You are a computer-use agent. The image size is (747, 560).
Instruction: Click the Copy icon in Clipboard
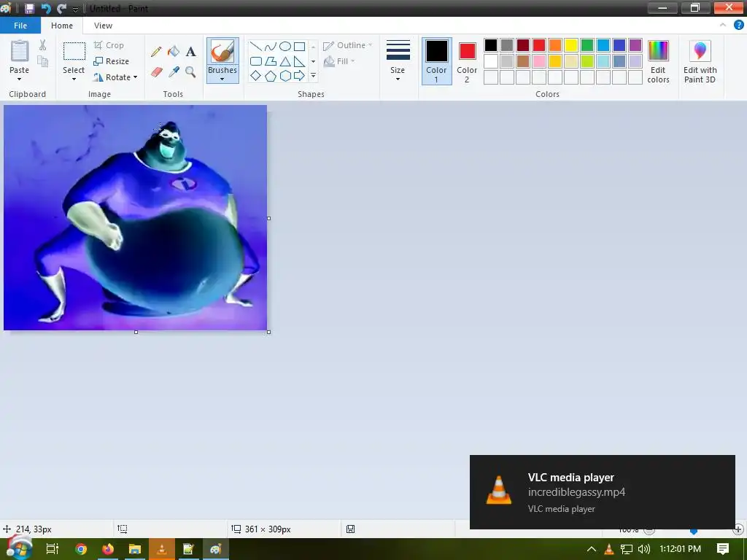[43, 61]
